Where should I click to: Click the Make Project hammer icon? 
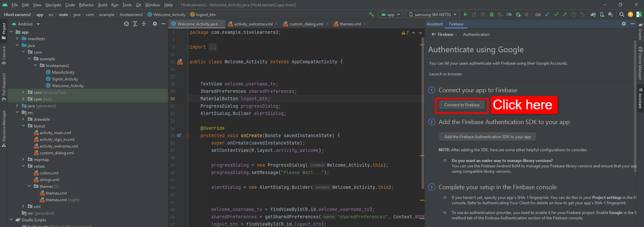coord(371,15)
